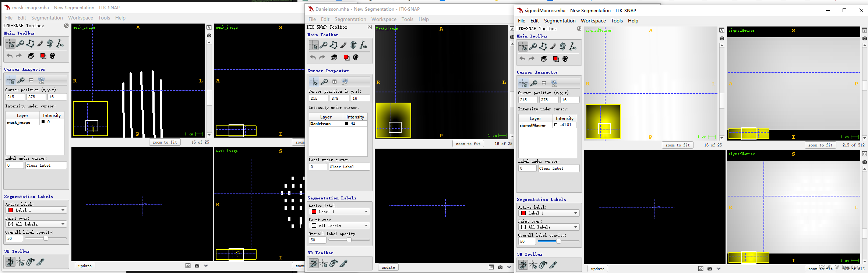Toggle display layout tab in mask_image window
The image size is (868, 273).
click(31, 80)
